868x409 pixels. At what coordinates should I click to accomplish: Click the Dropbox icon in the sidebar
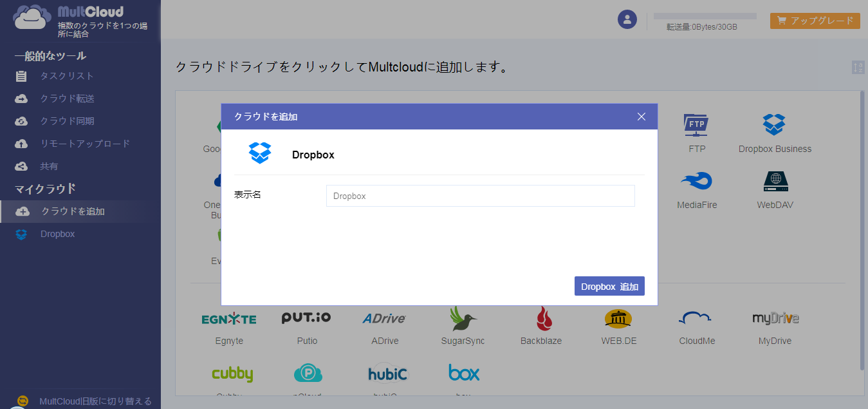point(21,234)
